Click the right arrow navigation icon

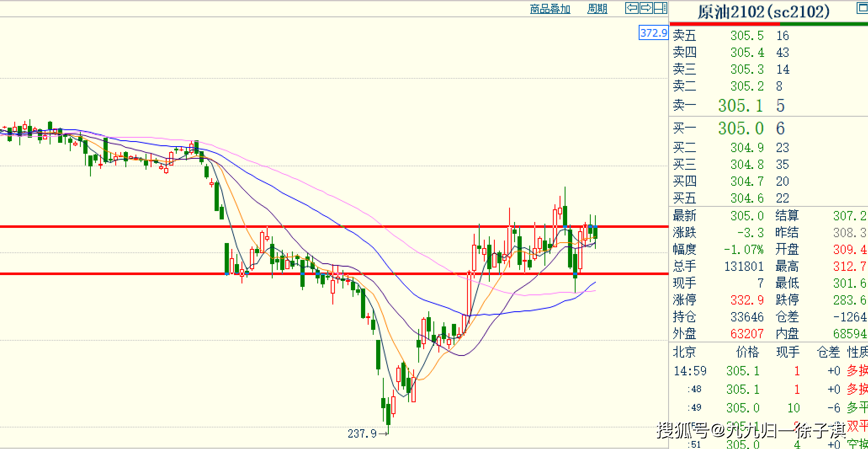click(x=646, y=8)
